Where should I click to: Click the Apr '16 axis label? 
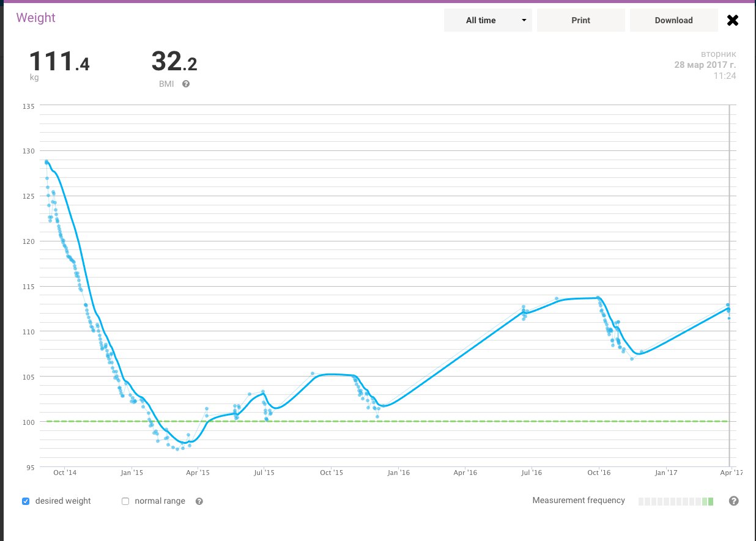tap(465, 473)
